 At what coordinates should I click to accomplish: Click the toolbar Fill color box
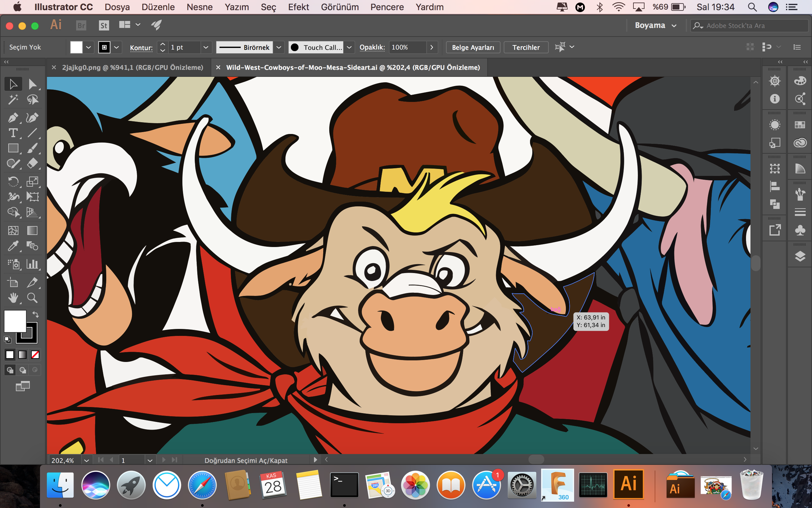point(15,321)
